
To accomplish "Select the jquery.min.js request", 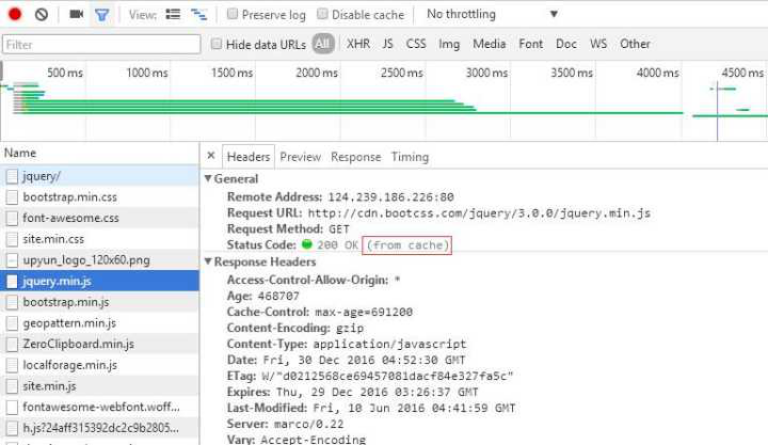I will pos(99,281).
